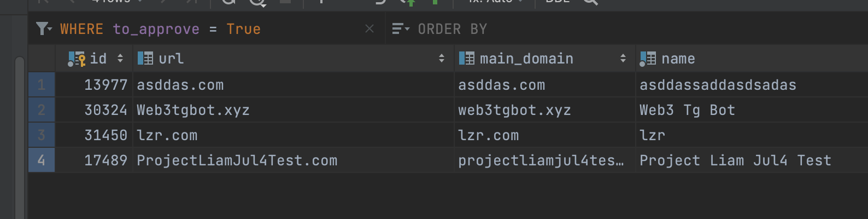The width and height of the screenshot is (868, 219).
Task: Toggle sort arrows on the url column
Action: click(442, 59)
